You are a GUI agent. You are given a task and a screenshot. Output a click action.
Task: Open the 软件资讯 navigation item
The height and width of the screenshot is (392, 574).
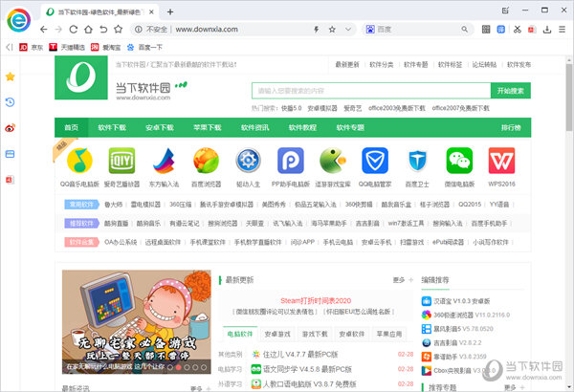pos(255,127)
